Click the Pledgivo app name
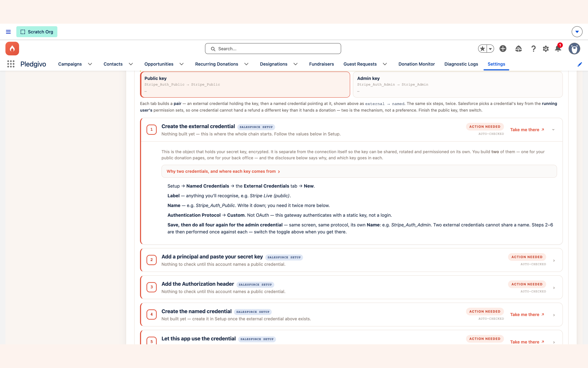This screenshot has height=368, width=588. [33, 64]
